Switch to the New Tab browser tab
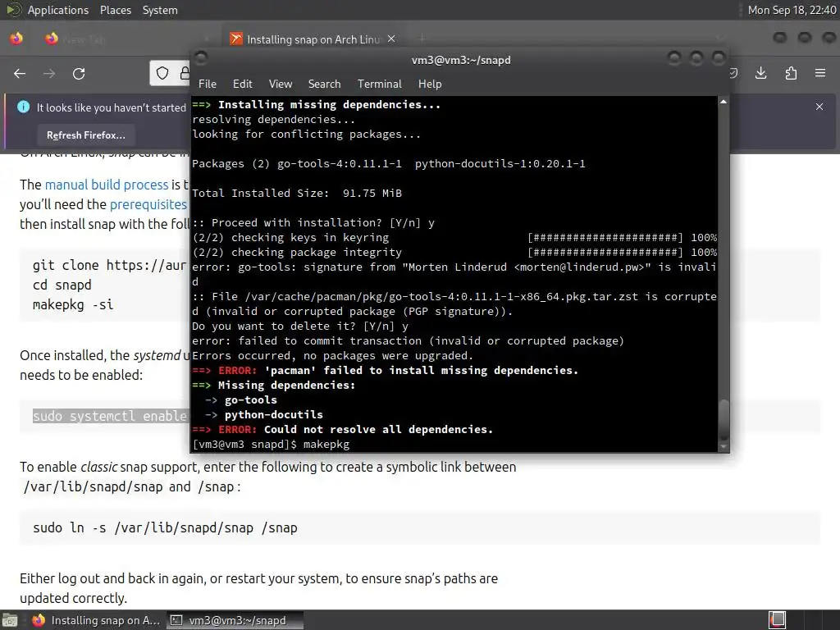Screen dimensions: 840x630 [x=126, y=39]
